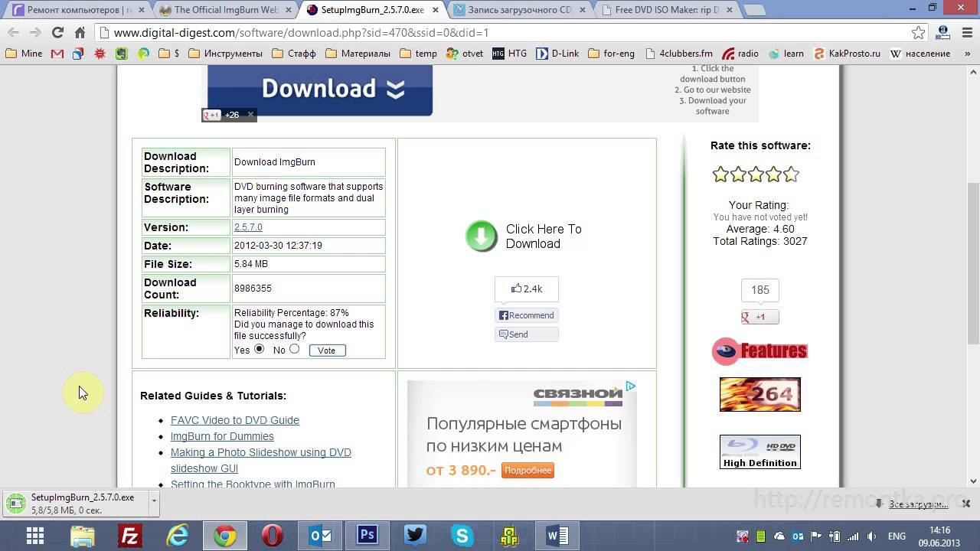This screenshot has width=980, height=551.
Task: Open Skype from the taskbar
Action: click(462, 535)
